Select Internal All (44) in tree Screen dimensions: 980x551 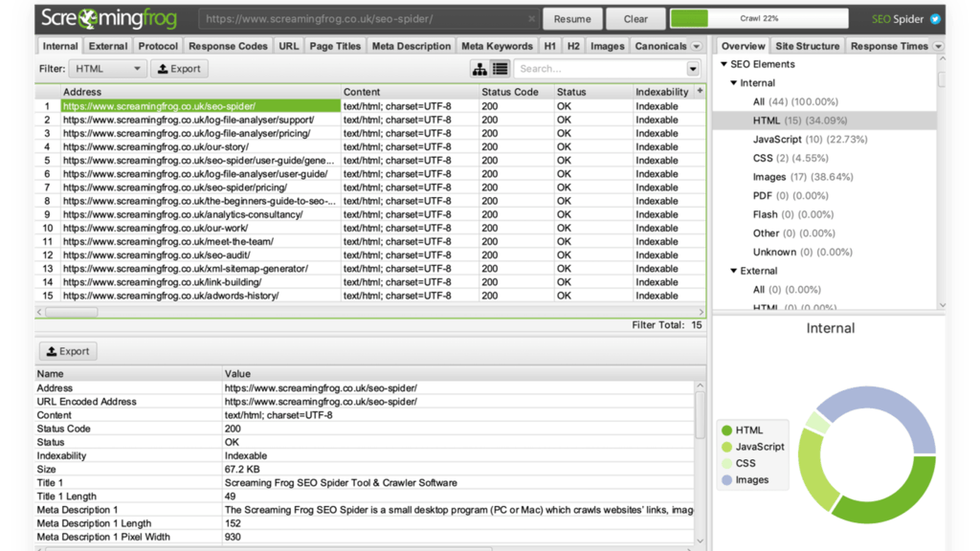(795, 101)
